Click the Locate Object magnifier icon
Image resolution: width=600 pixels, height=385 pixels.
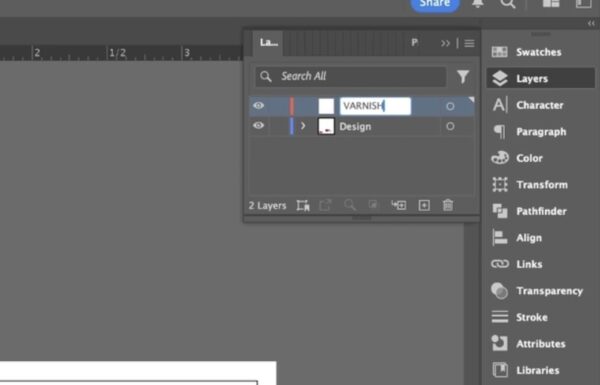point(349,205)
